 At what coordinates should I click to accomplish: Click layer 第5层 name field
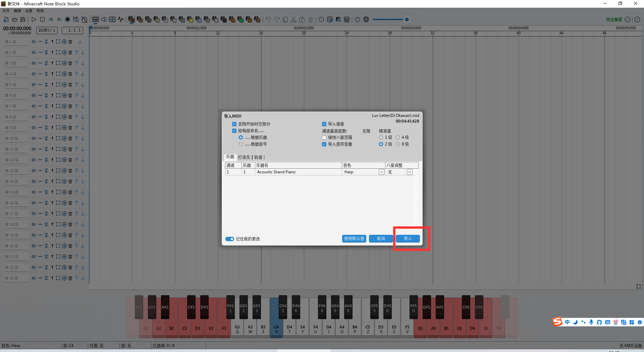coord(16,85)
